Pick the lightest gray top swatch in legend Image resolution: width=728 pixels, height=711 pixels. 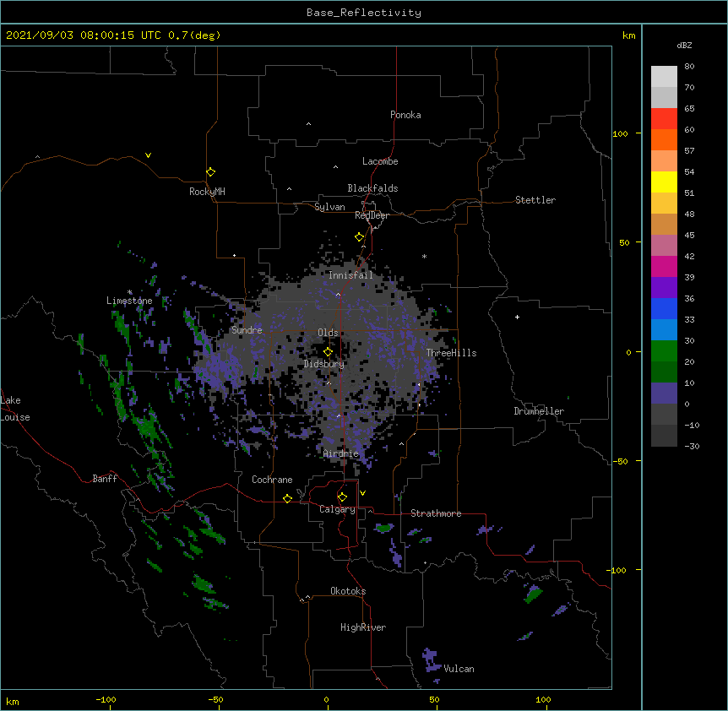coord(664,76)
